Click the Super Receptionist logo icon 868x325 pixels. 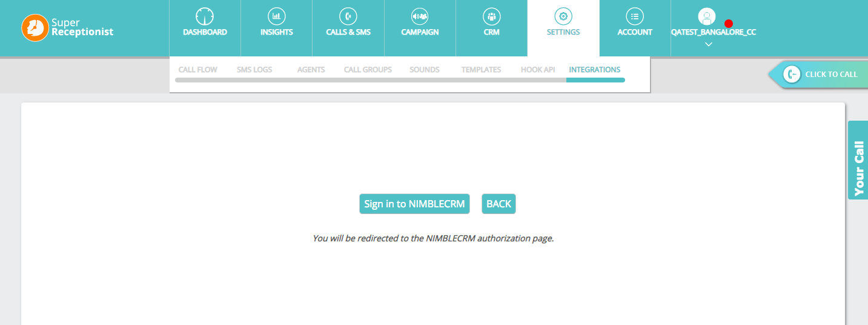[x=35, y=28]
